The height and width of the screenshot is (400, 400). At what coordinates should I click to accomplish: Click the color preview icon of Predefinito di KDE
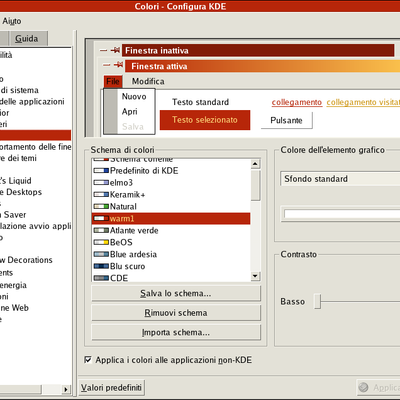(101, 171)
